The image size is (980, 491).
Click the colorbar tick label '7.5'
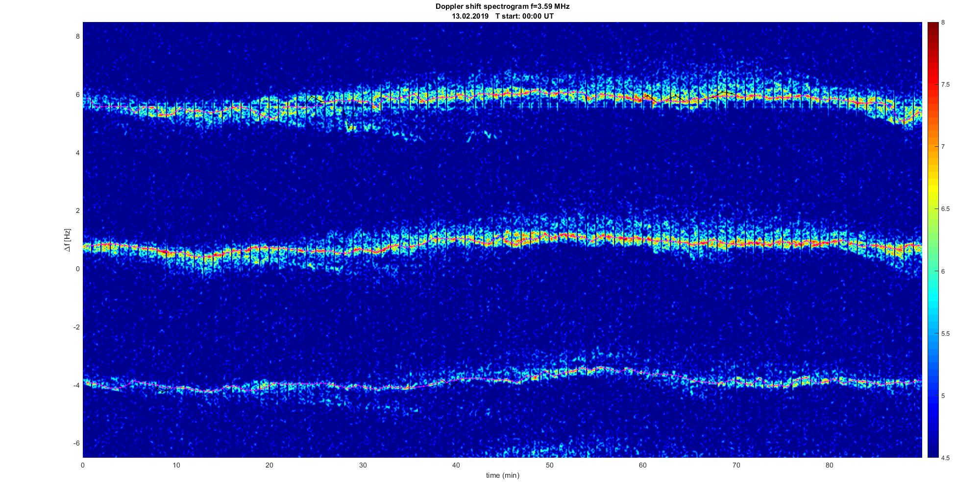946,85
